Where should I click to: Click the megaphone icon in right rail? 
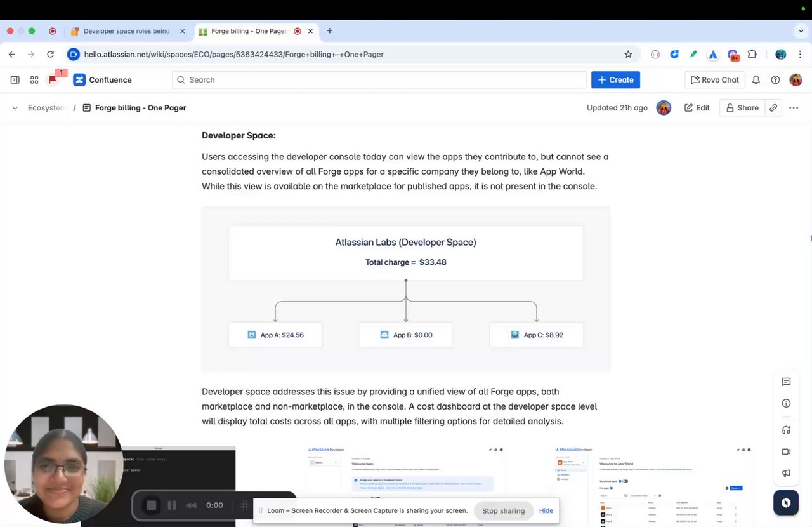(x=786, y=473)
